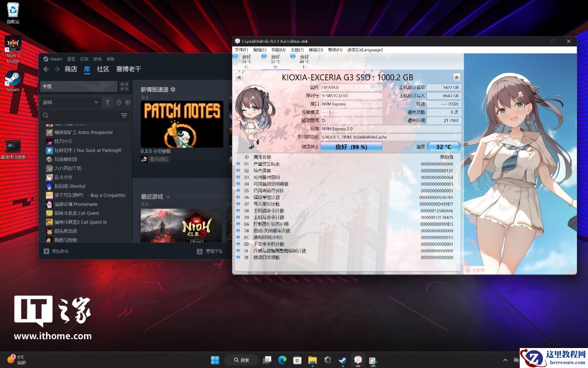Image resolution: width=588 pixels, height=368 pixels.
Task: Open Microsoft Store from the taskbar
Action: click(x=297, y=360)
